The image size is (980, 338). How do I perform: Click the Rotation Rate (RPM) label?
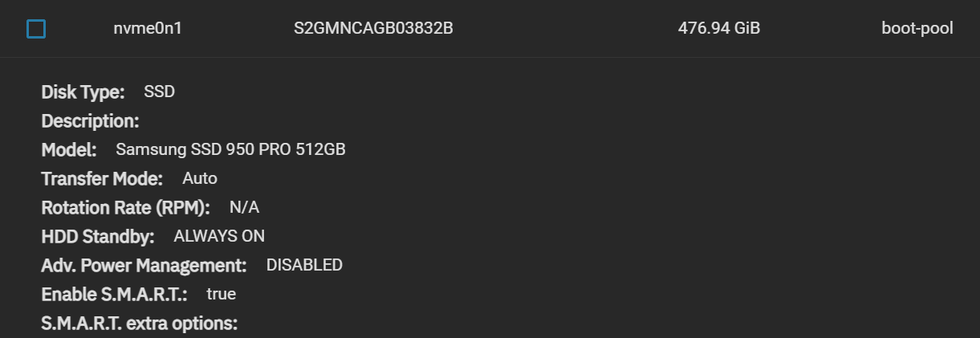pos(126,208)
